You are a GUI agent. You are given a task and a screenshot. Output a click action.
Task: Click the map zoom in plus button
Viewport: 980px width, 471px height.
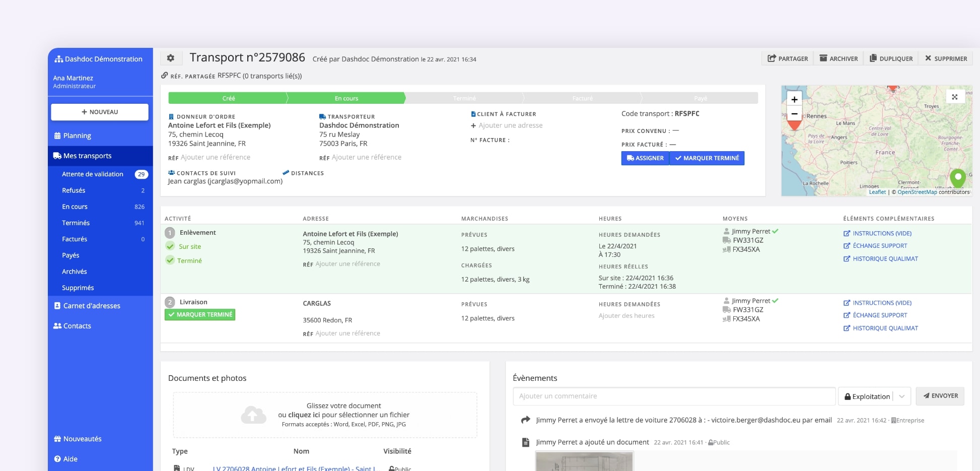tap(794, 99)
